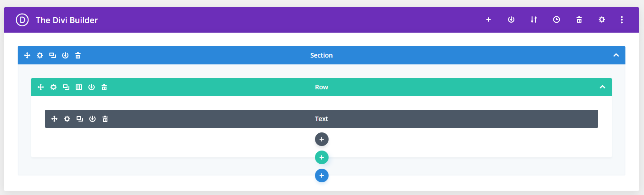Delete the Section with trash icon
The height and width of the screenshot is (195, 644).
tap(78, 55)
